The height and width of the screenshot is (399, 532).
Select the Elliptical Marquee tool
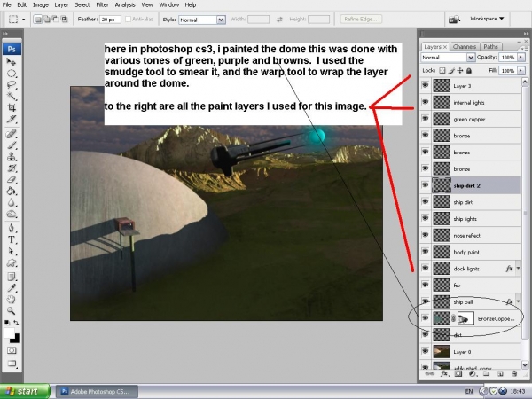[12, 74]
